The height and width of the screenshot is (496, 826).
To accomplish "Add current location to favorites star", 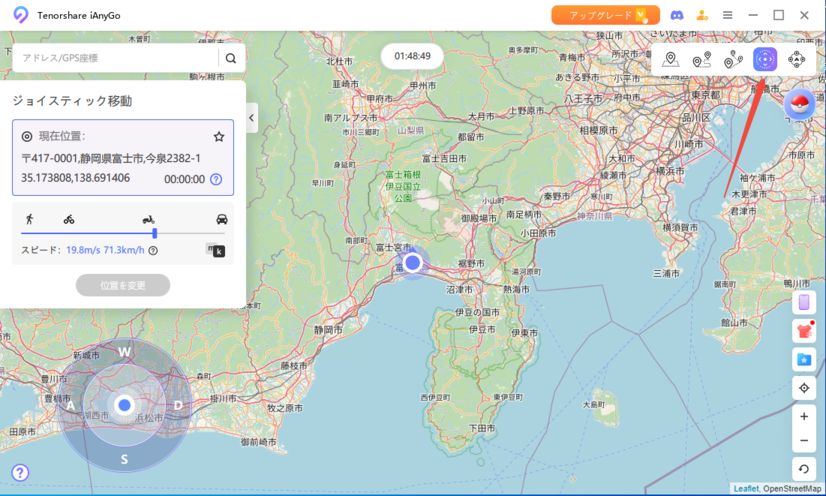I will point(219,136).
